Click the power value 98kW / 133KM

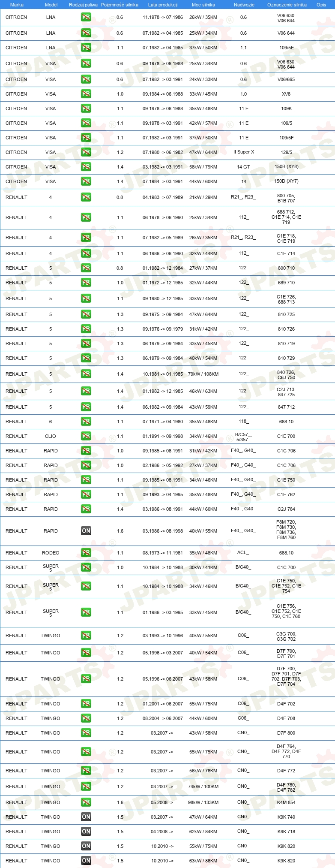tap(203, 802)
